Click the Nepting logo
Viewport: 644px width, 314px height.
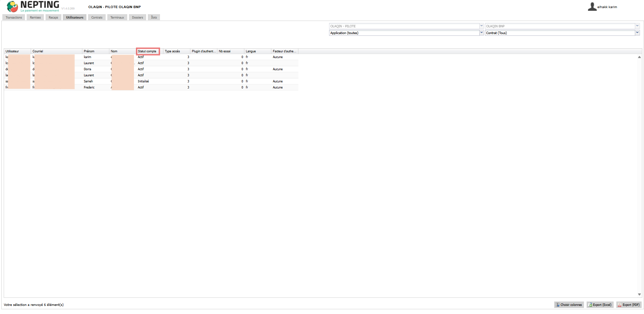[33, 6]
